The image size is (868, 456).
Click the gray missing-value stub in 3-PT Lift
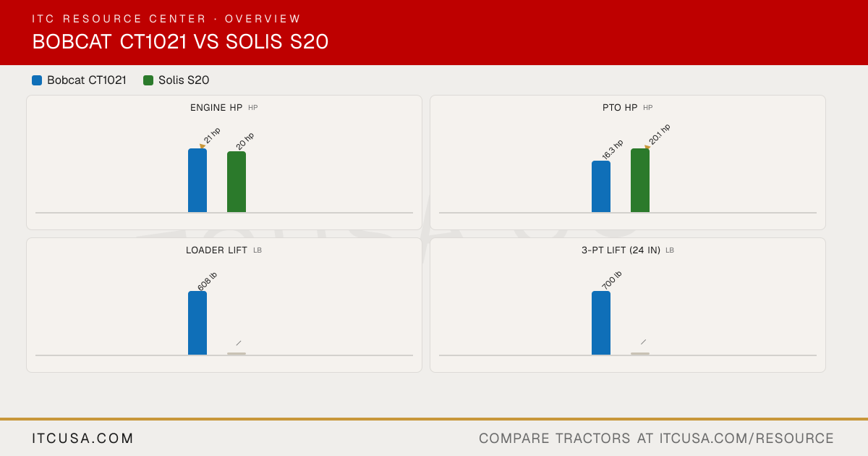click(x=640, y=353)
